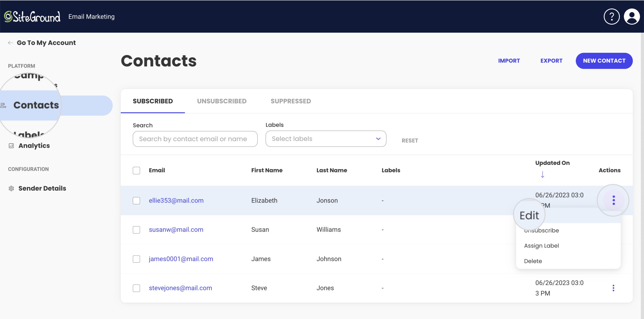
Task: Click the three-dot actions icon for ellie353
Action: click(x=612, y=200)
